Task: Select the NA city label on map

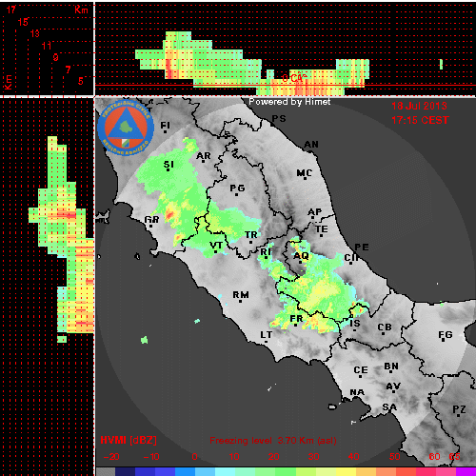Action: point(357,392)
